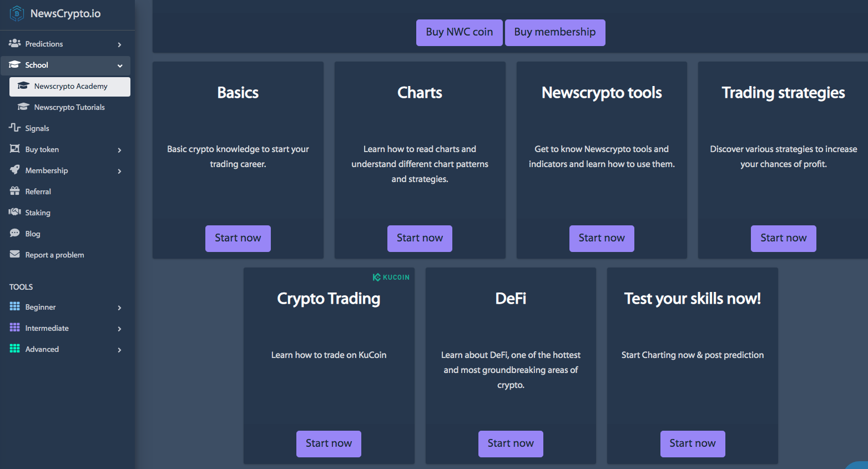The image size is (868, 469).
Task: Click the Advanced green grid icon
Action: click(x=15, y=349)
